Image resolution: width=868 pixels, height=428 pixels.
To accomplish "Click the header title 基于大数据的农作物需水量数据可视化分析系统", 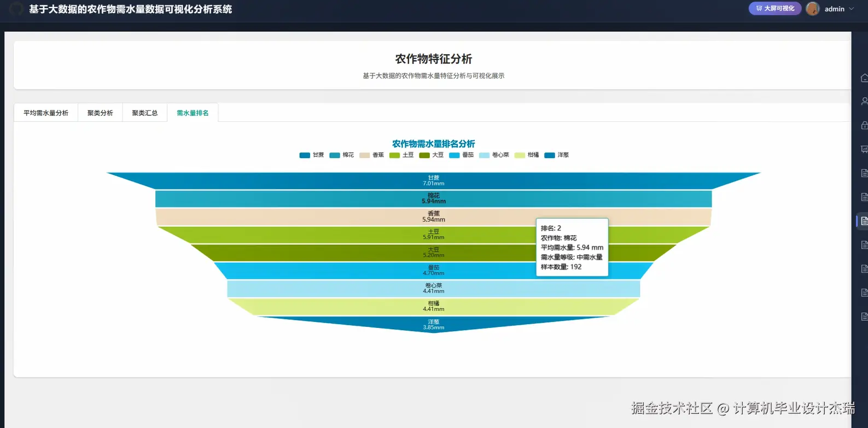I will pyautogui.click(x=131, y=9).
